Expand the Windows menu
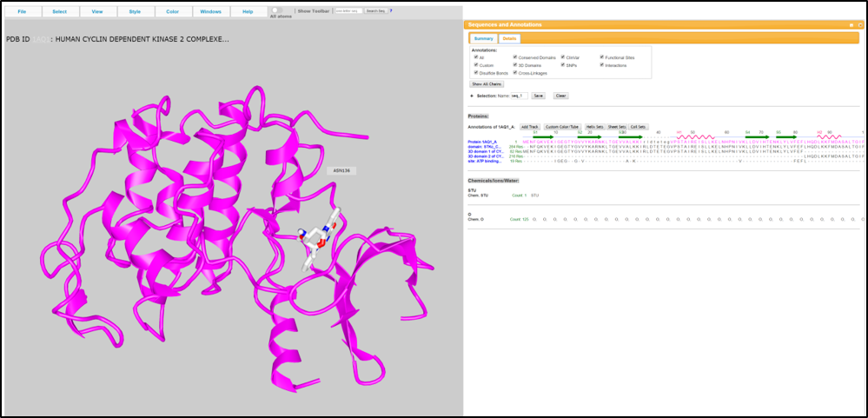Viewport: 868px width, 418px height. tap(210, 12)
